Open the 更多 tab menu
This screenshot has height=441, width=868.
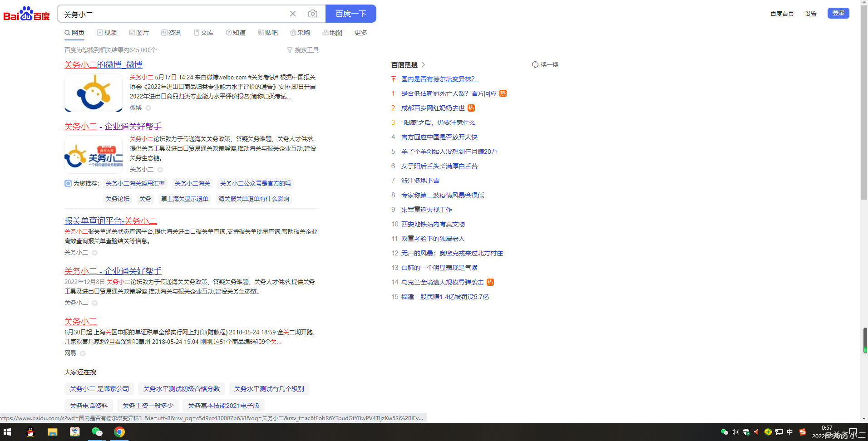(x=361, y=33)
